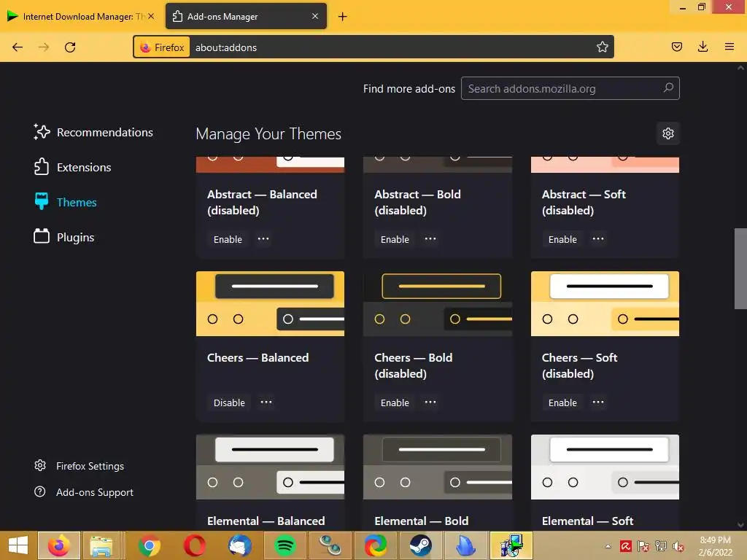Enable the Abstract — Soft theme

coord(562,239)
